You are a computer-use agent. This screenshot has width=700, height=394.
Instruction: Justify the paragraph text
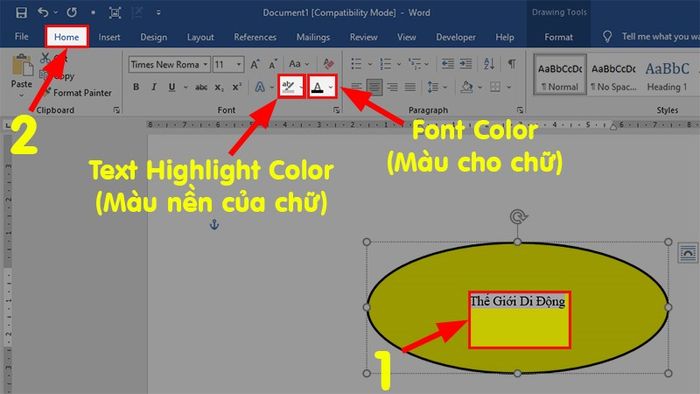click(x=410, y=87)
